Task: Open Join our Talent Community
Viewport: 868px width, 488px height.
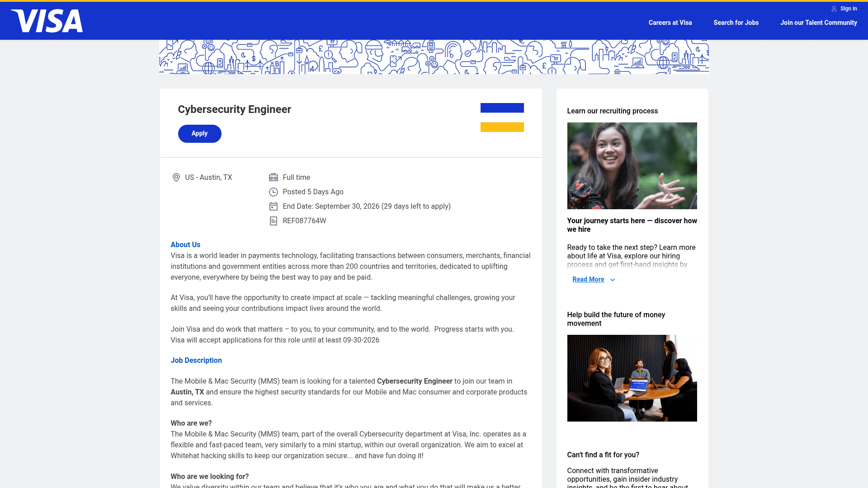Action: [x=818, y=23]
